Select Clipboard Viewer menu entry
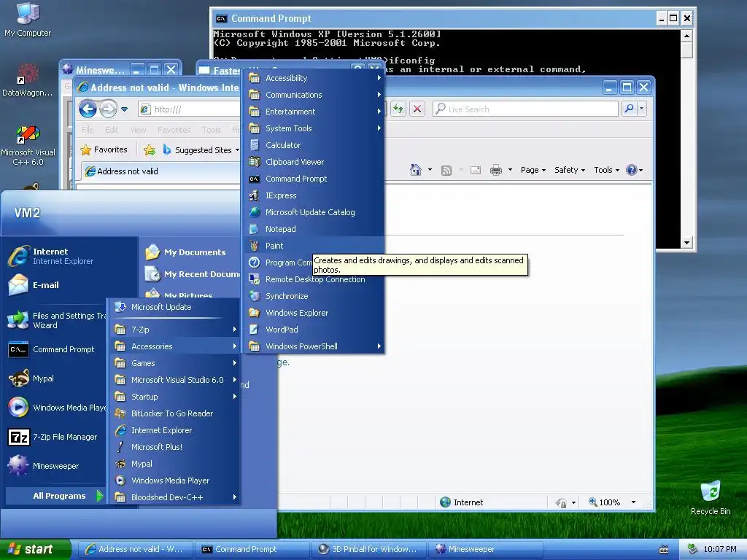This screenshot has height=560, width=747. coord(314,162)
